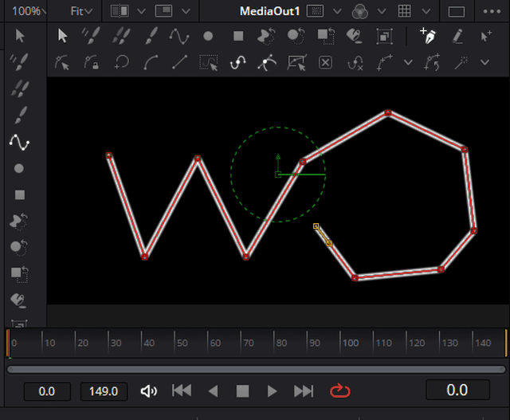
Task: Click the Delete selected points X icon
Action: [x=325, y=62]
